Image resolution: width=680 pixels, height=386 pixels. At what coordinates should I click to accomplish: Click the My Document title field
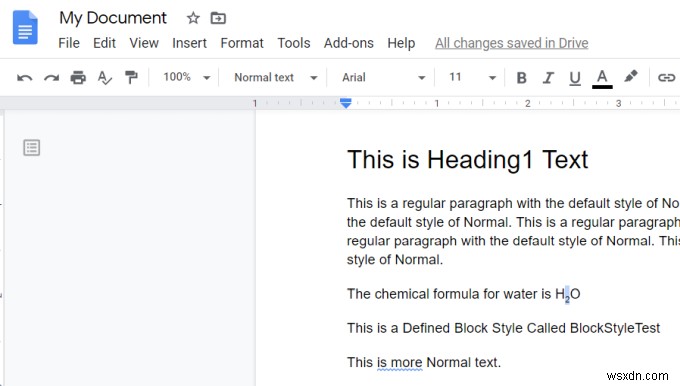click(113, 18)
